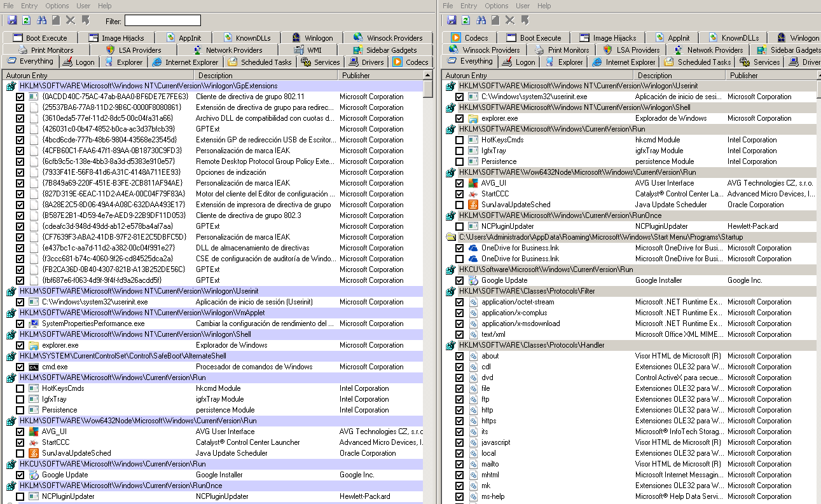Click the Jump to Entry icon in left window
The height and width of the screenshot is (504, 821).
pos(85,21)
